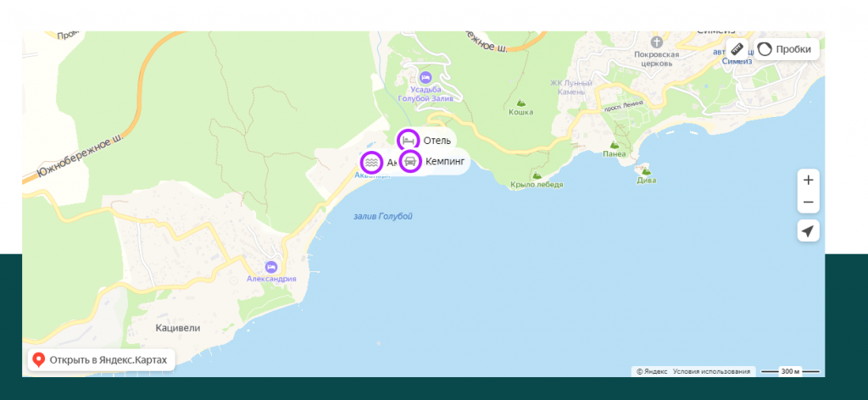Click the Отель marker label
868x400 pixels.
pos(437,141)
